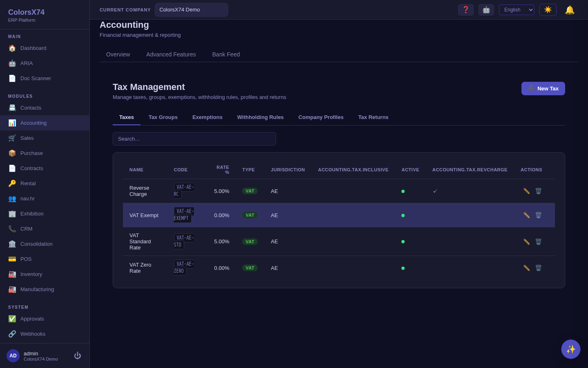Image resolution: width=588 pixels, height=368 pixels.
Task: Edit the VAT Exempt tax
Action: (x=526, y=215)
